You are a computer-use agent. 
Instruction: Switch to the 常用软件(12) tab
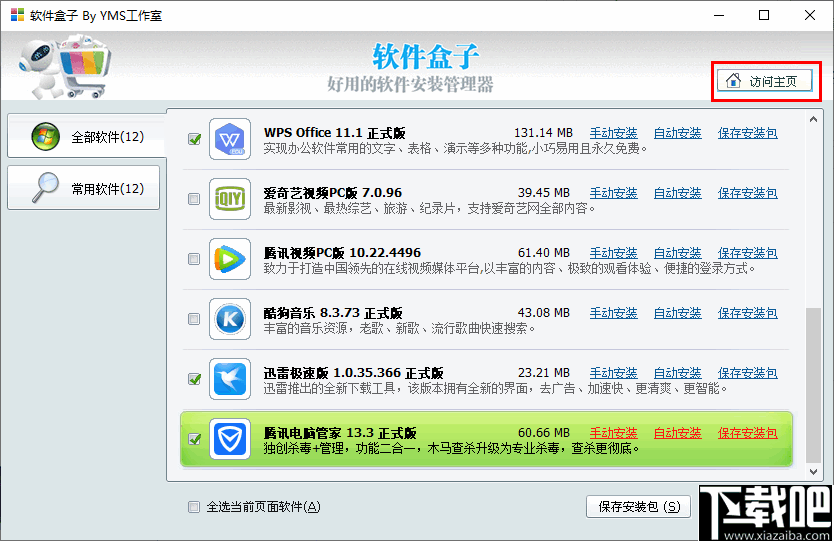[84, 188]
